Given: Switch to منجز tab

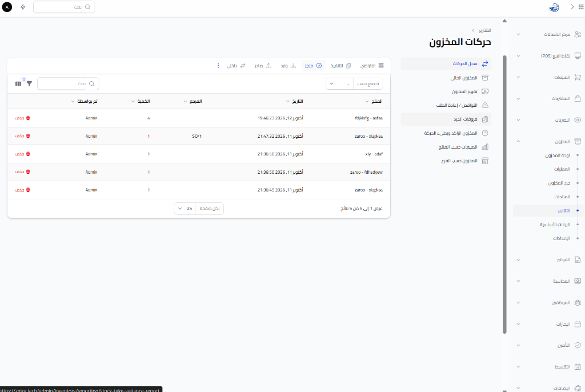Looking at the screenshot, I should pyautogui.click(x=314, y=66).
